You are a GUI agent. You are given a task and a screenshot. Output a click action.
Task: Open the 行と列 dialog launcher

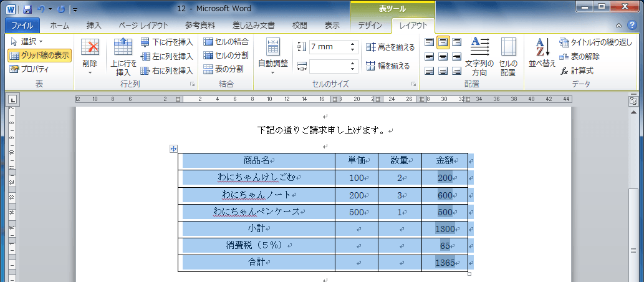192,84
